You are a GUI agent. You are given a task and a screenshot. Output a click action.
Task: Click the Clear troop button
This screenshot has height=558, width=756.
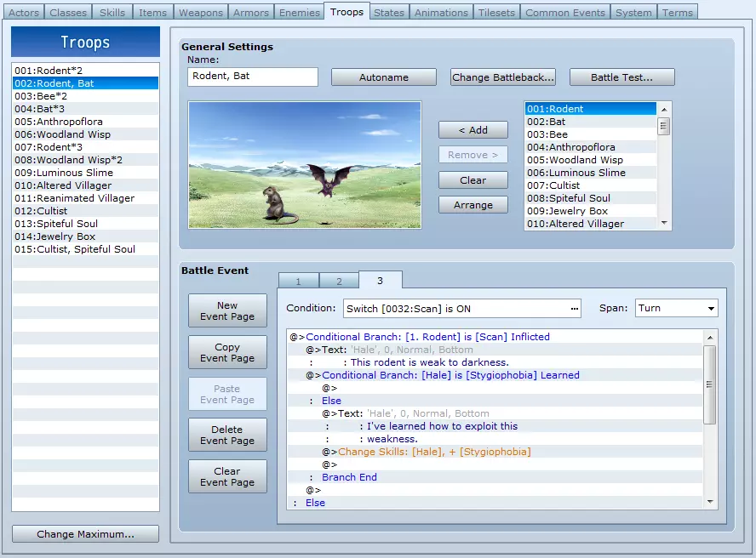point(473,180)
